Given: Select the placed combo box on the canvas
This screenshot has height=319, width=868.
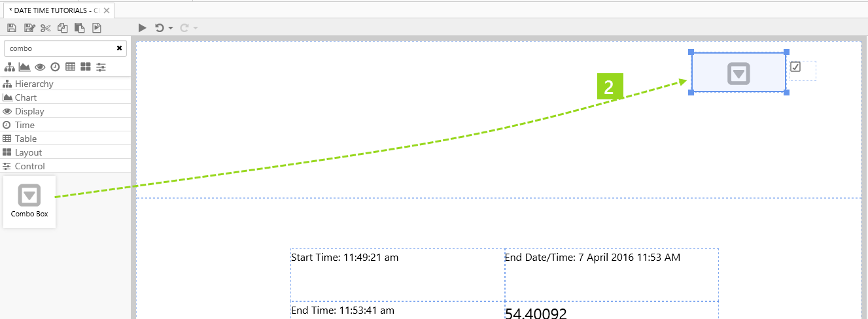Looking at the screenshot, I should point(738,73).
